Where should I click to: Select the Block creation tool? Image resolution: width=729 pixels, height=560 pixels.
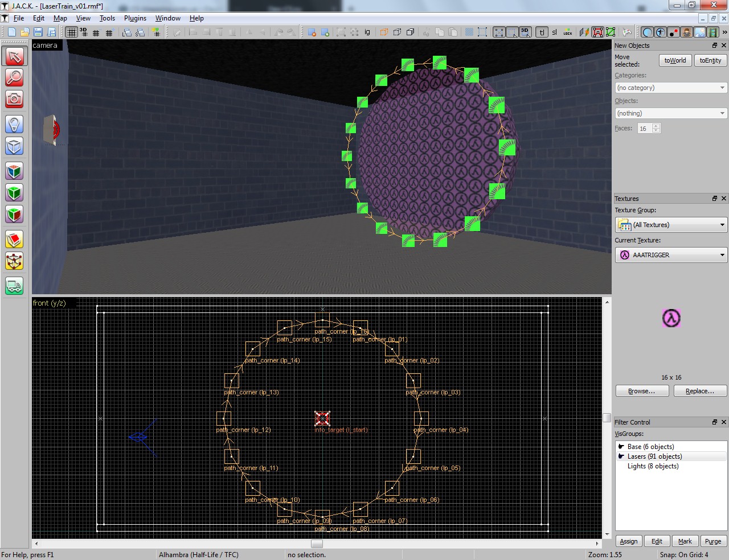click(14, 146)
